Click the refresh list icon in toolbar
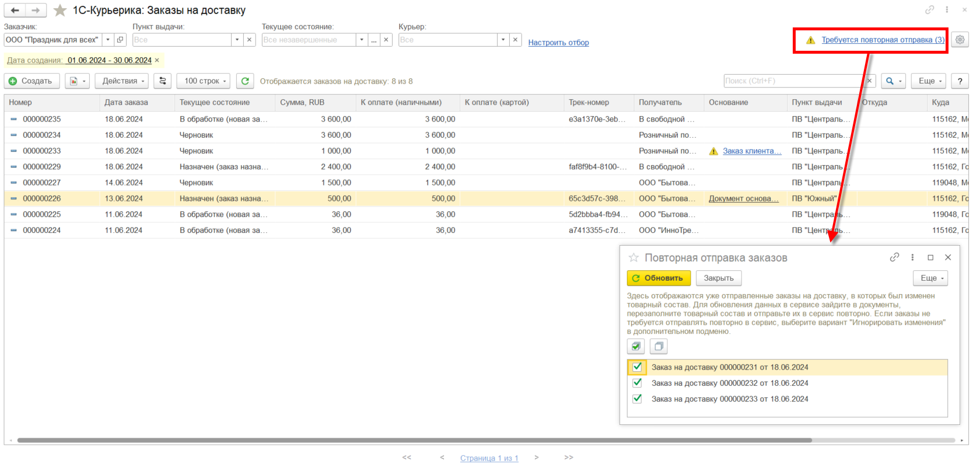This screenshot has height=471, width=980. [x=245, y=81]
